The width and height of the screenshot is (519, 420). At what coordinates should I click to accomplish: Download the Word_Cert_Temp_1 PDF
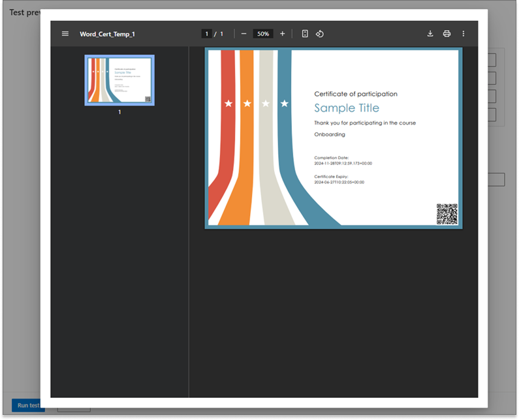click(x=430, y=34)
